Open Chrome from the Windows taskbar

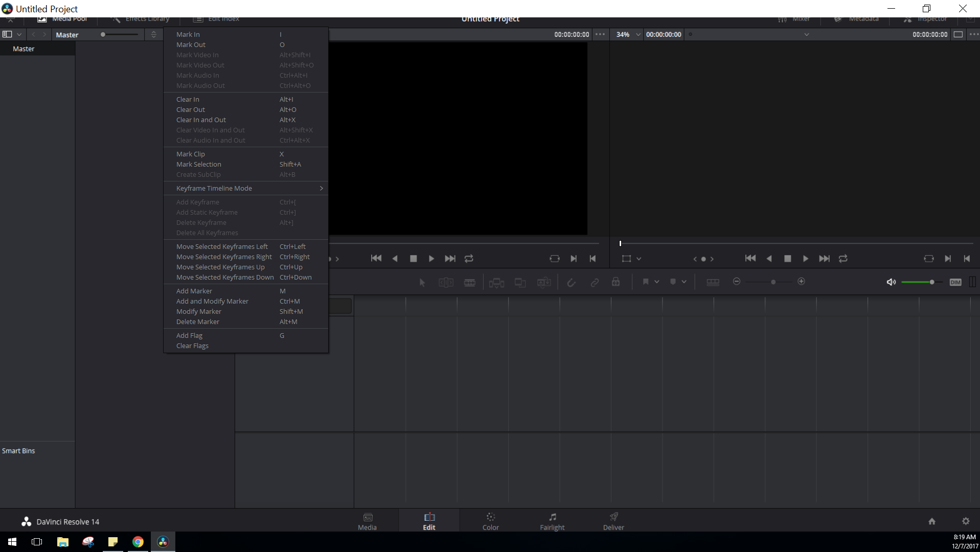138,542
